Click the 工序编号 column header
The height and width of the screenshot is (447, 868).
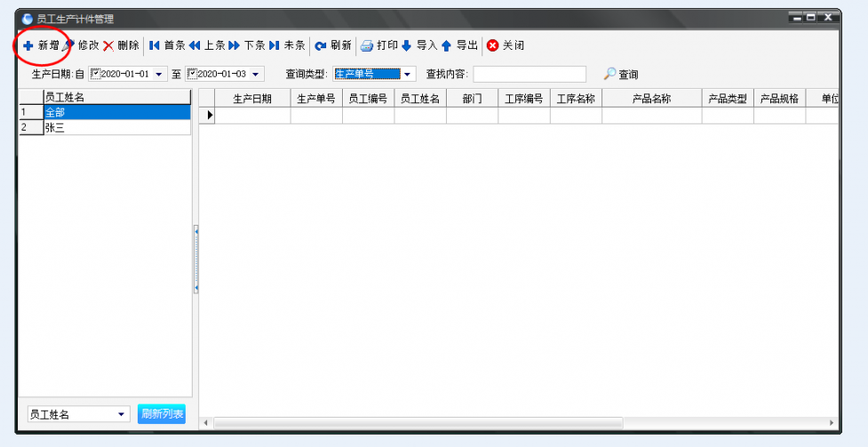pyautogui.click(x=523, y=99)
